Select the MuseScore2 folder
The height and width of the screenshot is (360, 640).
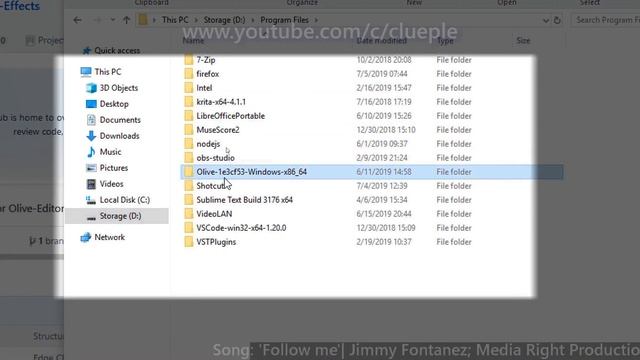click(218, 130)
